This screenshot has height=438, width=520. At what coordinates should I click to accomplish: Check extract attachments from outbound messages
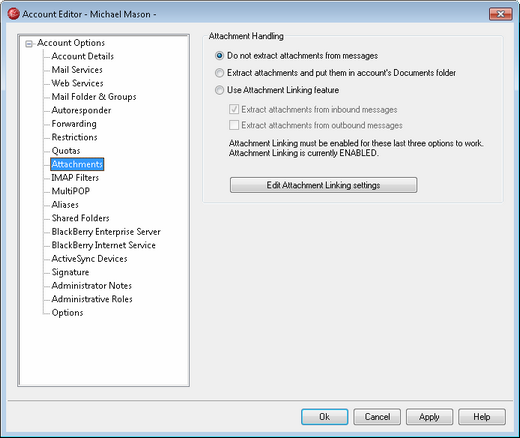tap(234, 125)
